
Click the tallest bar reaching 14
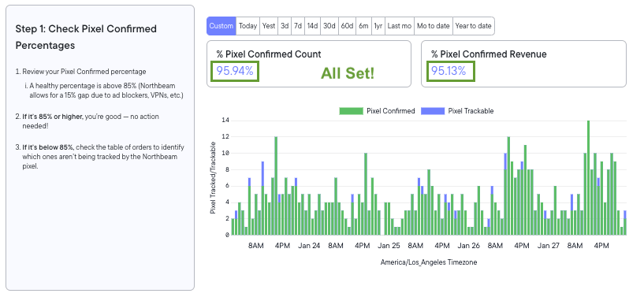(588, 177)
